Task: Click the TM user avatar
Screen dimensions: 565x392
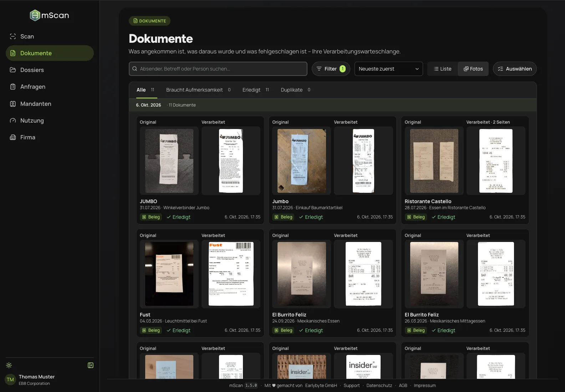Action: [10, 380]
